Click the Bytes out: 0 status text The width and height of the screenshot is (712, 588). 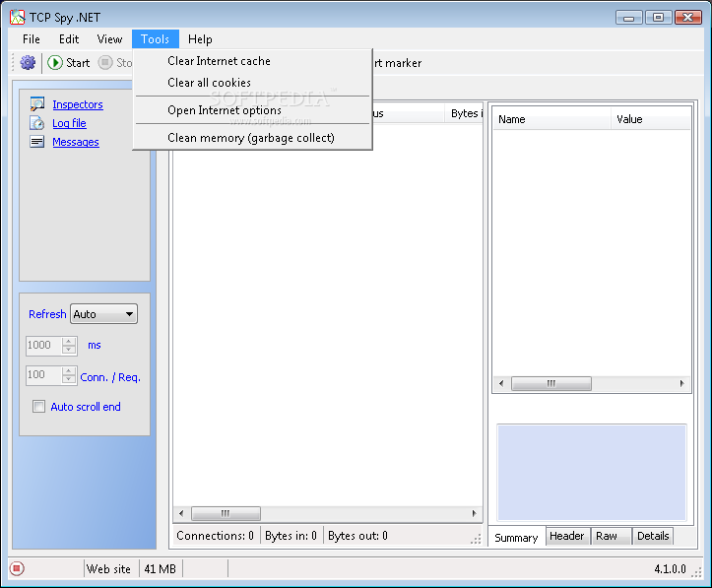click(x=357, y=536)
